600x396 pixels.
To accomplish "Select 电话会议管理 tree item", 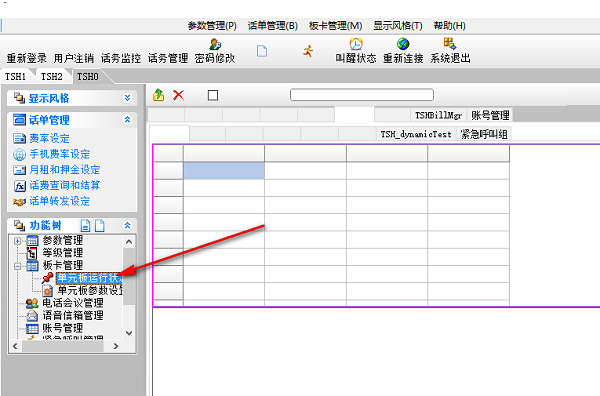I will coord(73,303).
